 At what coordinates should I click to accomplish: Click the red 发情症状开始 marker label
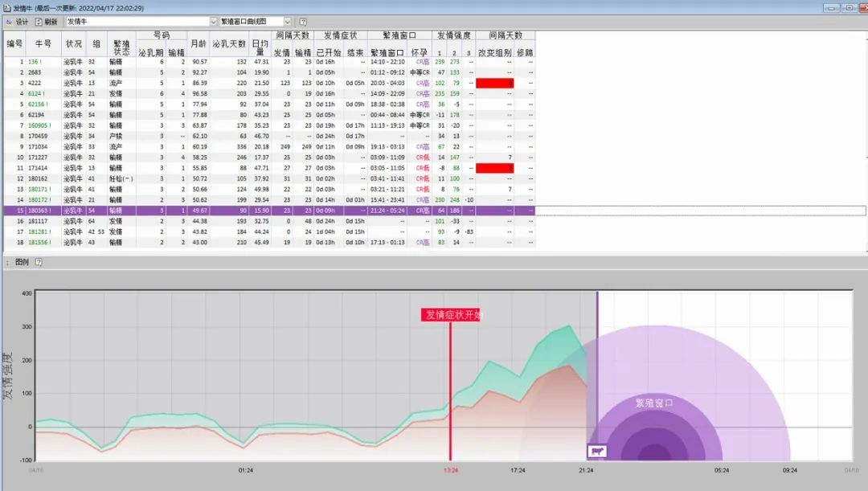[x=451, y=315]
